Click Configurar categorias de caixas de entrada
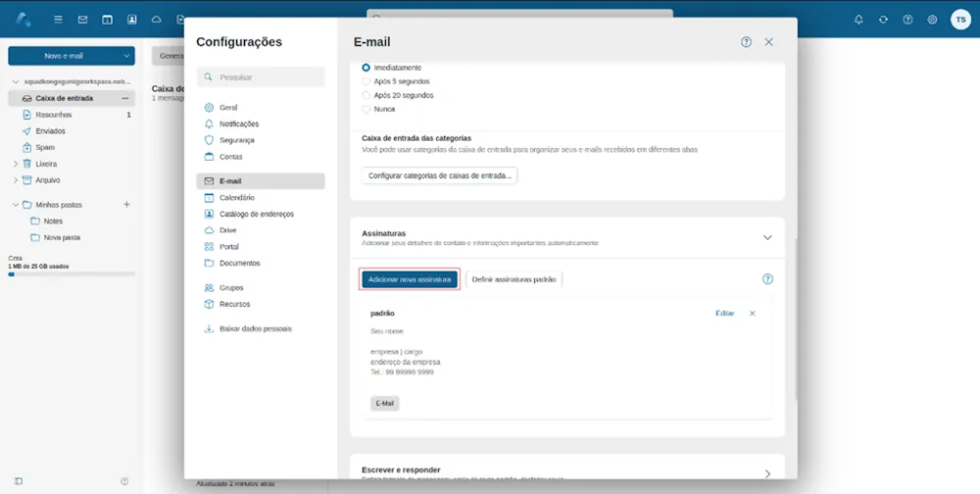This screenshot has height=494, width=980. [x=439, y=175]
